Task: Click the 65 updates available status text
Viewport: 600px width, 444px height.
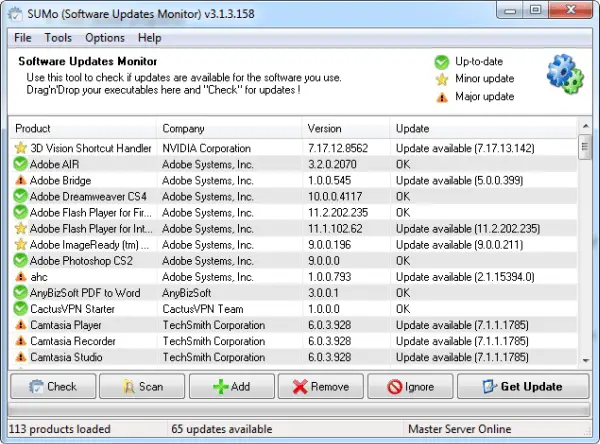Action: 222,429
